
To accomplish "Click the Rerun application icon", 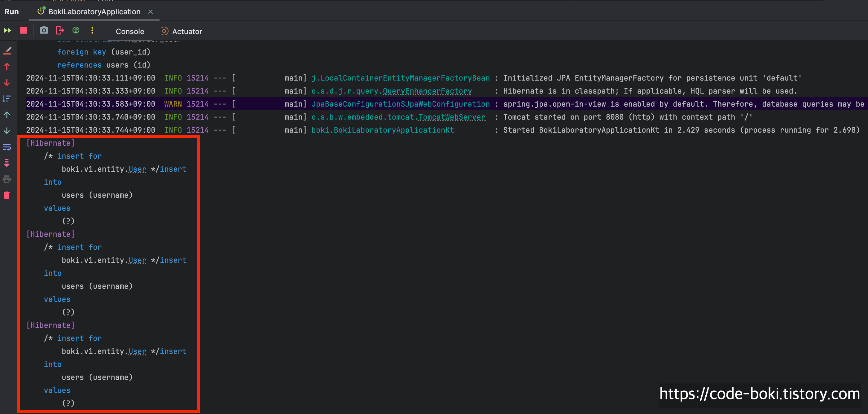I will pos(7,31).
